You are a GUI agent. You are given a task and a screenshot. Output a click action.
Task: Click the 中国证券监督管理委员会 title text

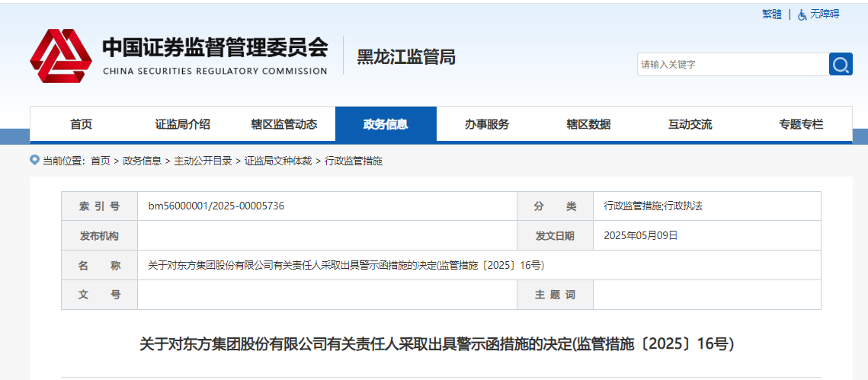pyautogui.click(x=215, y=48)
